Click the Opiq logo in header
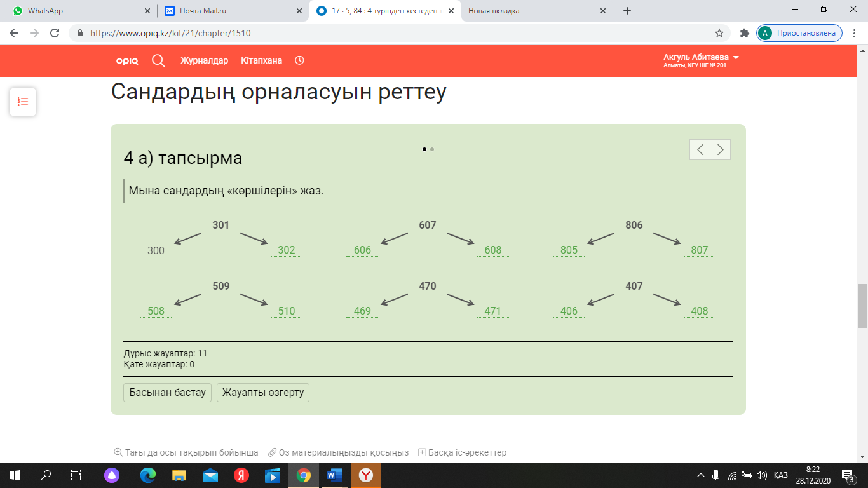 click(x=126, y=61)
